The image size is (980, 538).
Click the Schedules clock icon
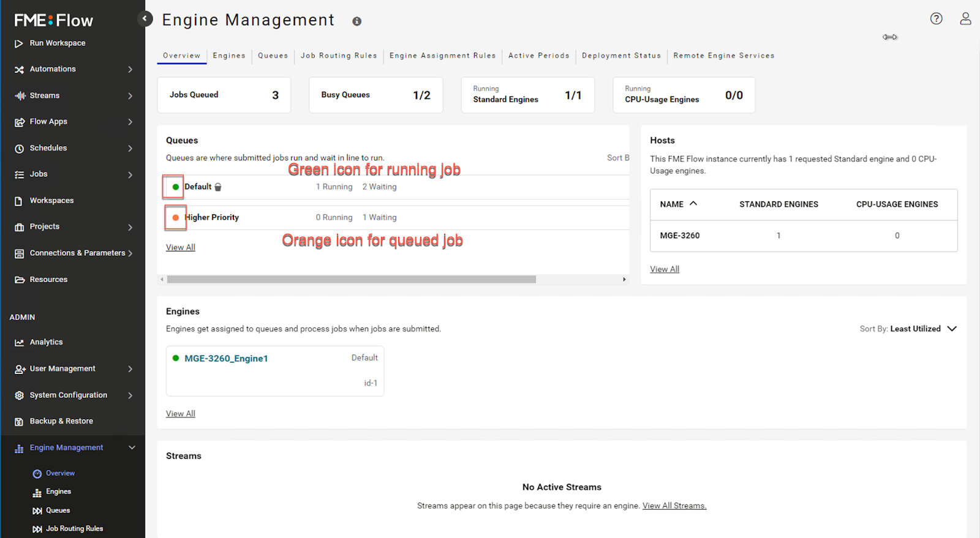[19, 148]
